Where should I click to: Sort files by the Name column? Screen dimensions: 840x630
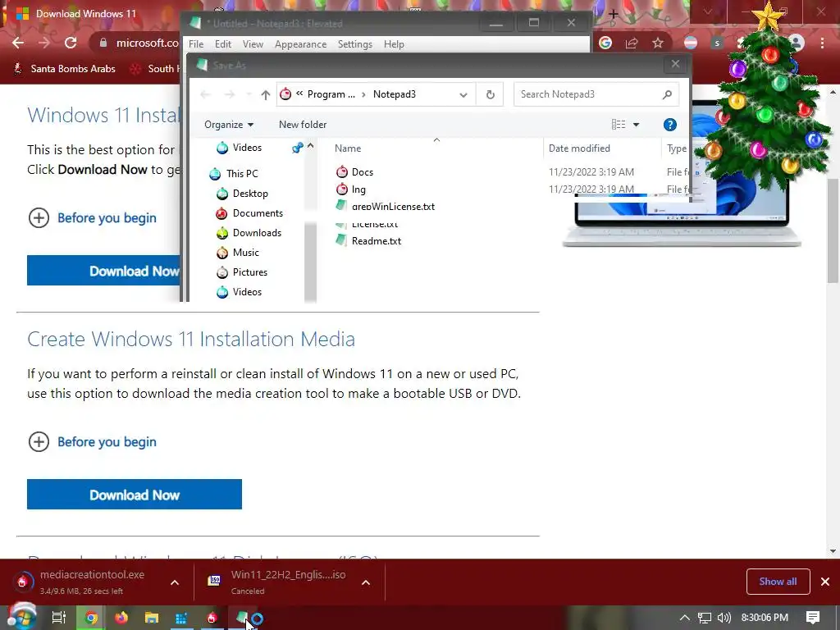348,148
